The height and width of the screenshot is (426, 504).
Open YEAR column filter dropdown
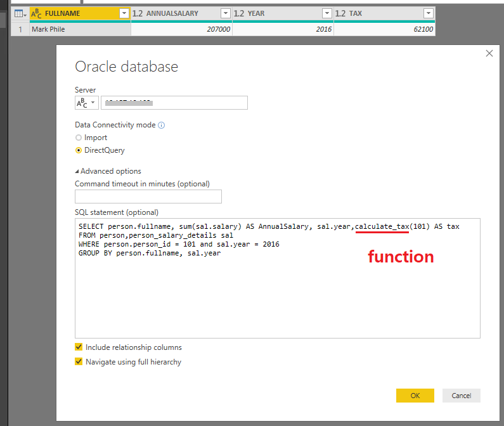tap(327, 13)
